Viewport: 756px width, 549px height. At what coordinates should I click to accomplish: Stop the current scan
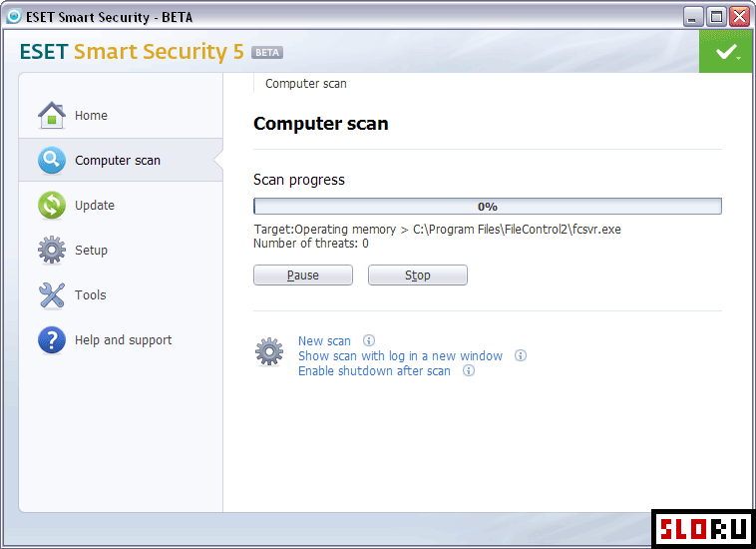point(418,274)
